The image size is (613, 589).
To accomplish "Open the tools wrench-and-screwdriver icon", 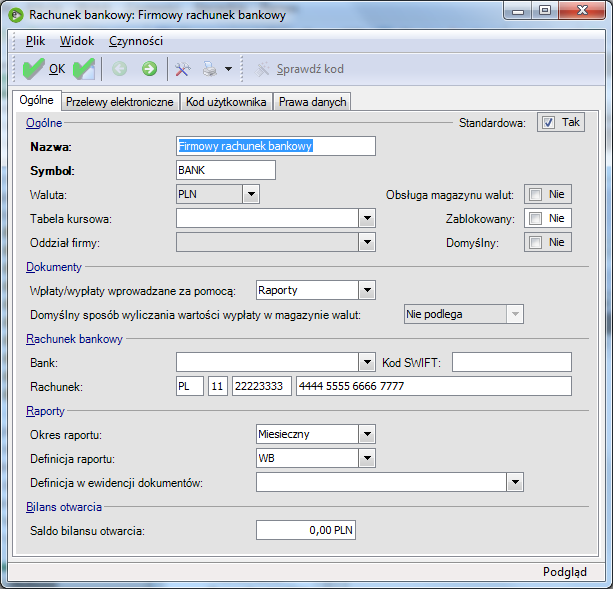I will pos(183,69).
